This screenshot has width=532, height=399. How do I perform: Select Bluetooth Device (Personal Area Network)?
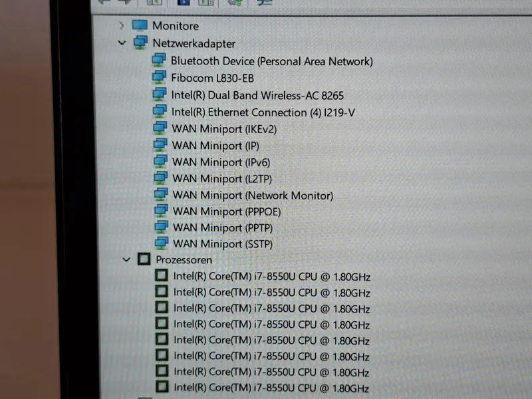[x=272, y=61]
